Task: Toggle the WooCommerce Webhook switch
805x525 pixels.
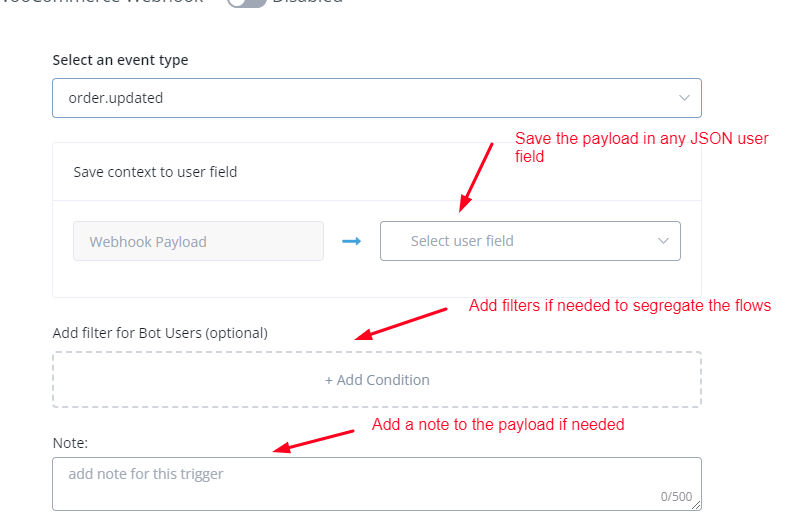Action: coord(246,3)
